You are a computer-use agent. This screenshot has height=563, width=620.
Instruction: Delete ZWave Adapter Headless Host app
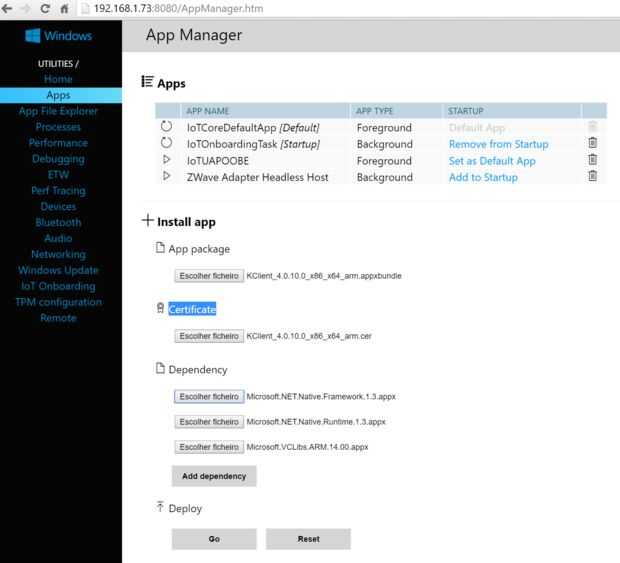click(x=592, y=177)
